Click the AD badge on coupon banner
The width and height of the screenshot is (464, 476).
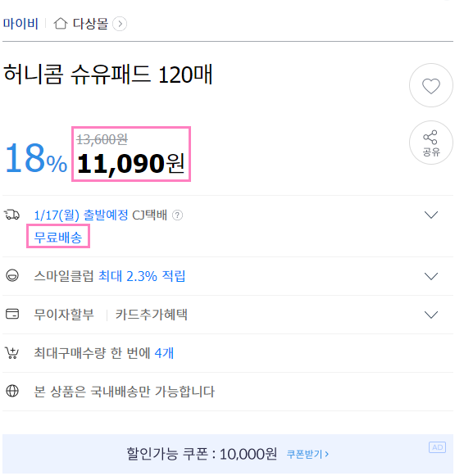click(x=437, y=447)
